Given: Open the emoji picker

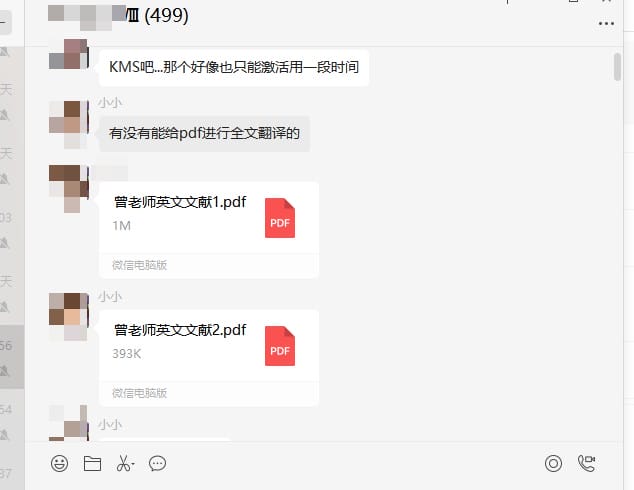Looking at the screenshot, I should (x=59, y=463).
